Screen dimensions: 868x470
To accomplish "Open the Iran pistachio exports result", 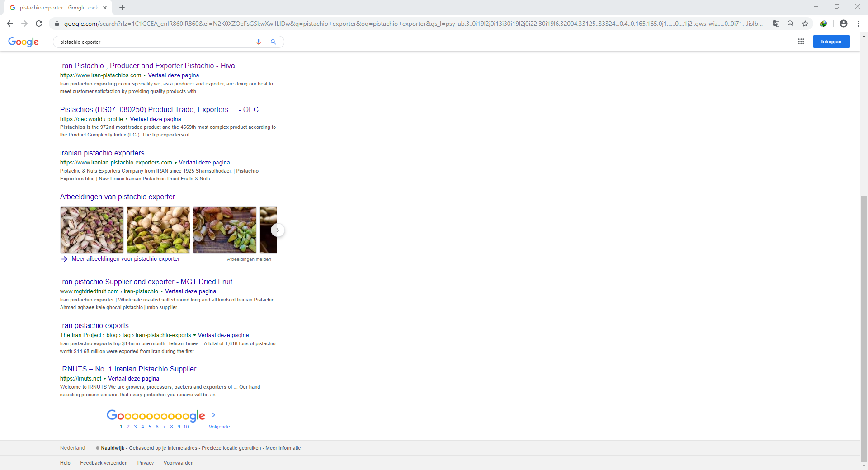I will coord(94,326).
